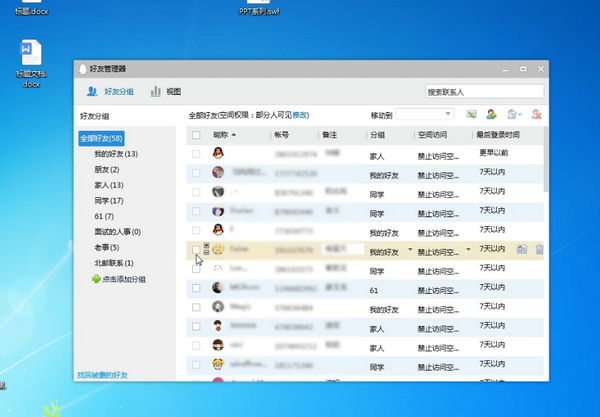Viewport: 600px width, 417px height.
Task: Tick the checkbox in the group 61 row
Action: [x=196, y=288]
